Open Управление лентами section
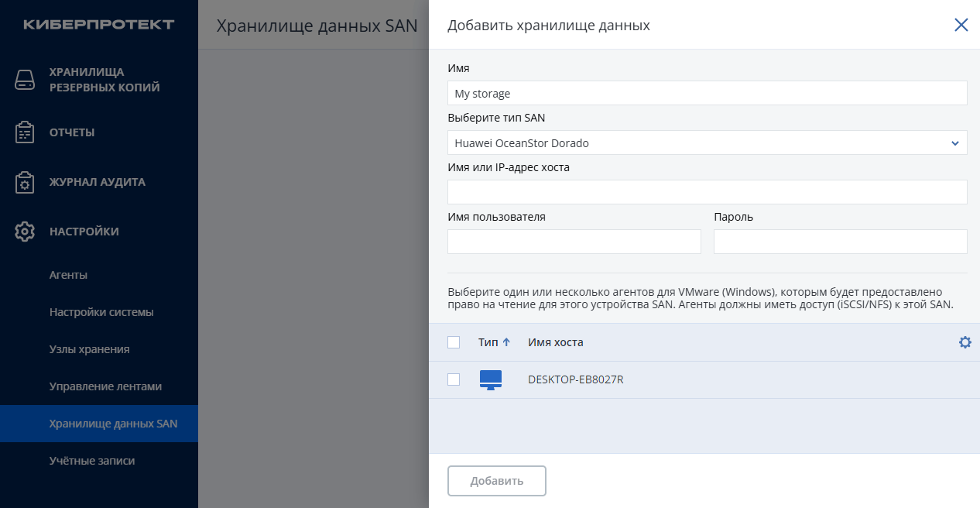Viewport: 980px width, 508px height. coord(105,386)
